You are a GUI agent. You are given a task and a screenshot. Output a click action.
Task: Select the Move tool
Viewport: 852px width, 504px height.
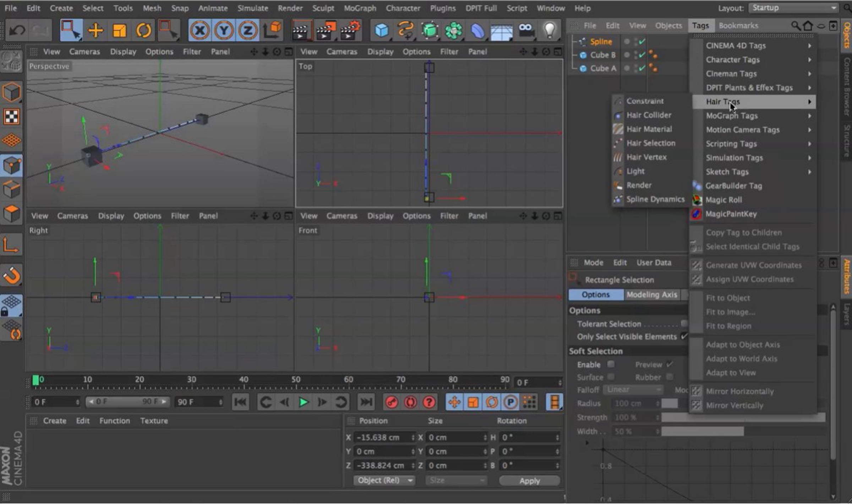(x=95, y=31)
